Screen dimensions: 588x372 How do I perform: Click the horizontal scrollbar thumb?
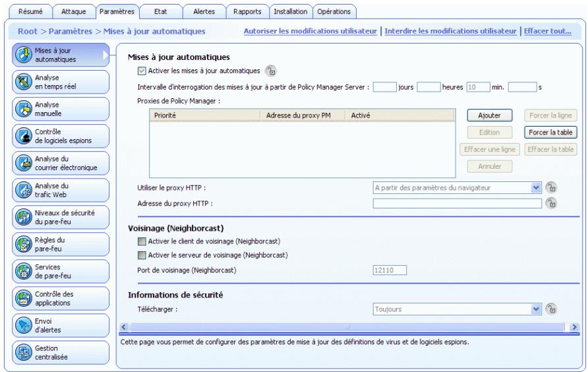(x=347, y=327)
